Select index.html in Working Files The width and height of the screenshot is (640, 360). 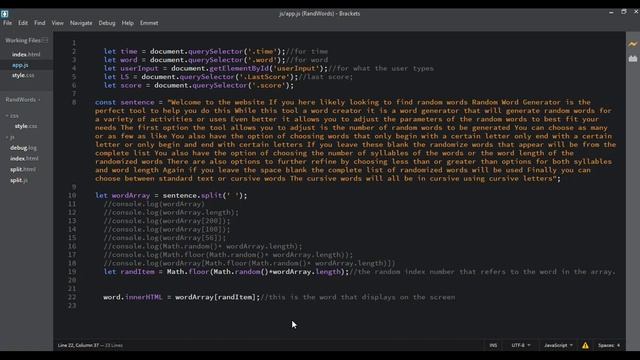pos(26,54)
